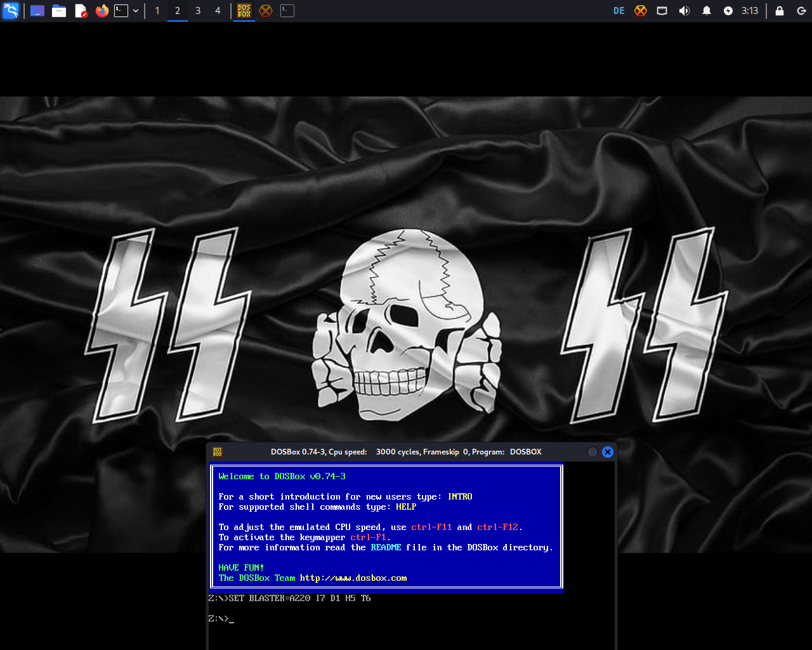812x650 pixels.
Task: Select the DOSBox taskbar window button
Action: 244,11
